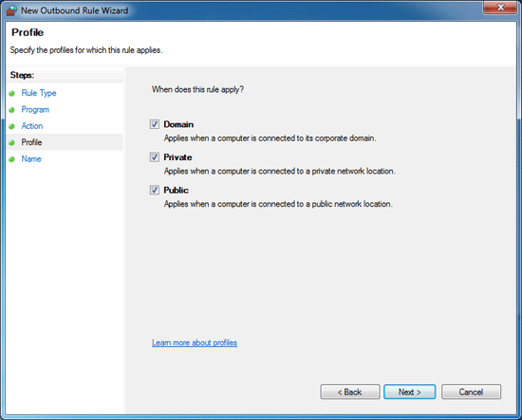
Task: Open Learn more about profiles link
Action: pyautogui.click(x=195, y=343)
